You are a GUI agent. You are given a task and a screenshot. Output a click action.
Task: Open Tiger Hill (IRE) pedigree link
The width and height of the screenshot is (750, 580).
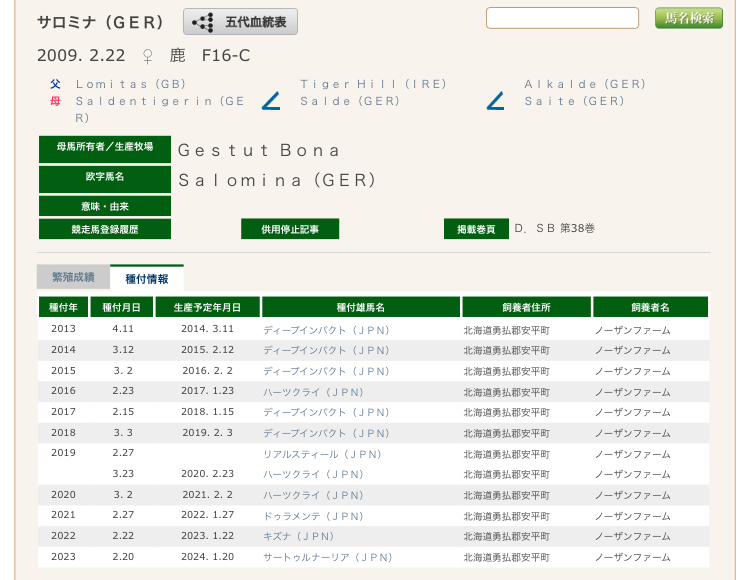373,84
